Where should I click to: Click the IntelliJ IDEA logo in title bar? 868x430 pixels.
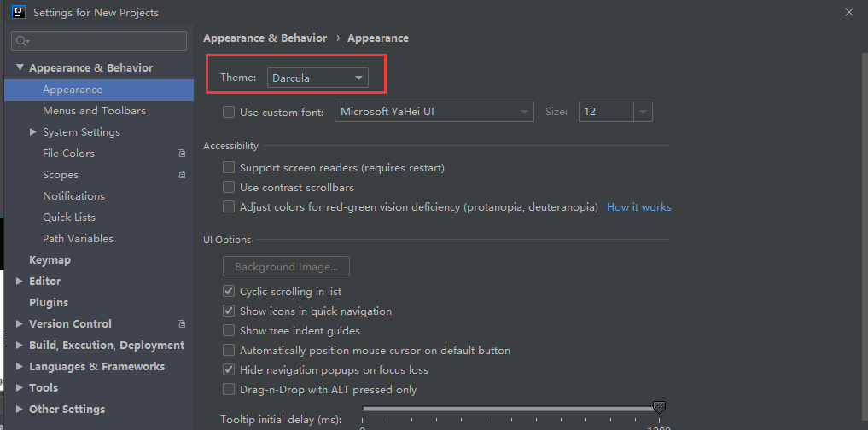19,12
